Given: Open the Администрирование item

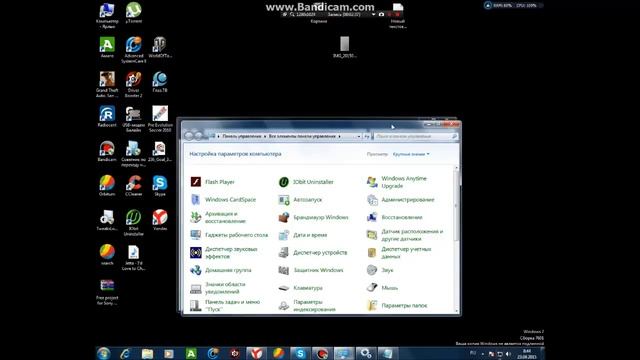Looking at the screenshot, I should [400, 200].
